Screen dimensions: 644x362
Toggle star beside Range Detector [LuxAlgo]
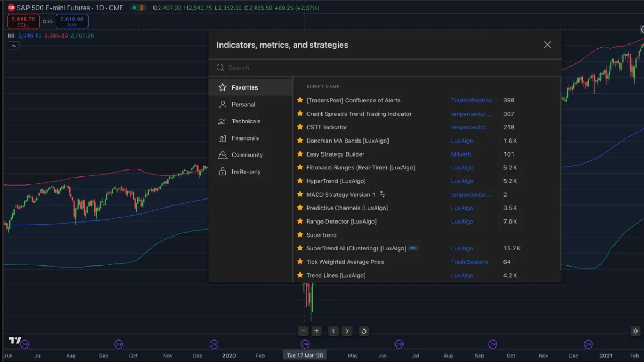click(300, 221)
